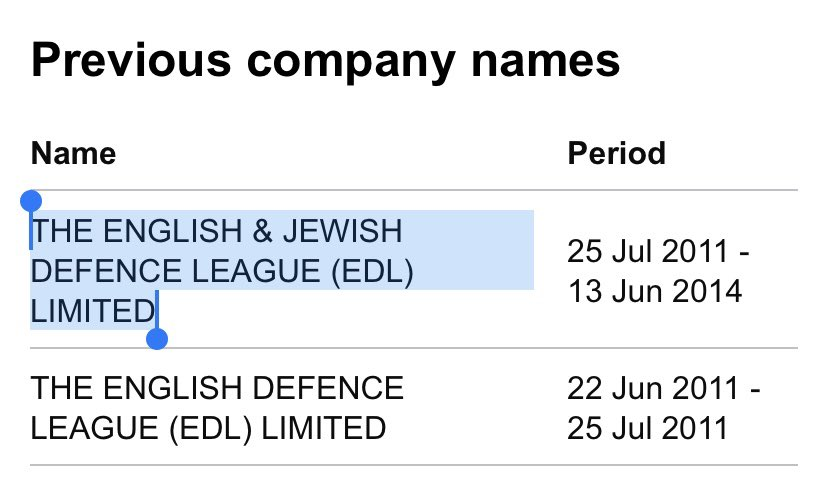
Task: Click the Name column header
Action: 73,154
